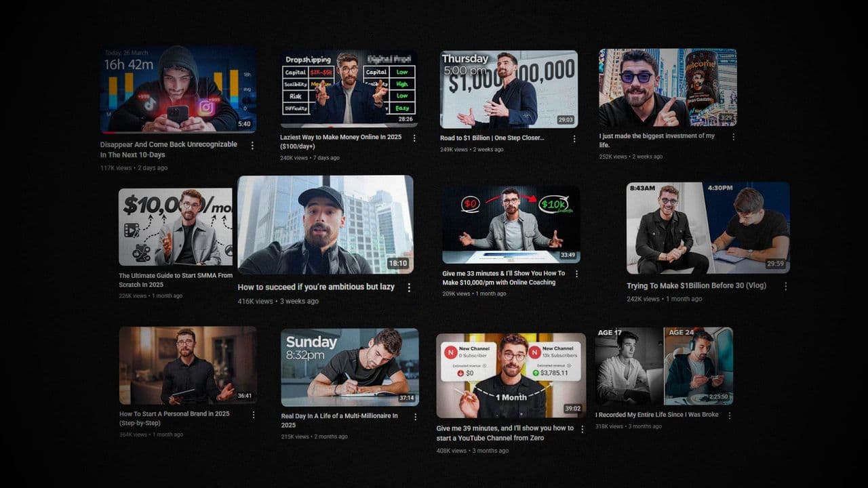Open options menu for 'I Recorded My Entire Life Since I Was Broke'
The width and height of the screenshot is (868, 488).
730,415
